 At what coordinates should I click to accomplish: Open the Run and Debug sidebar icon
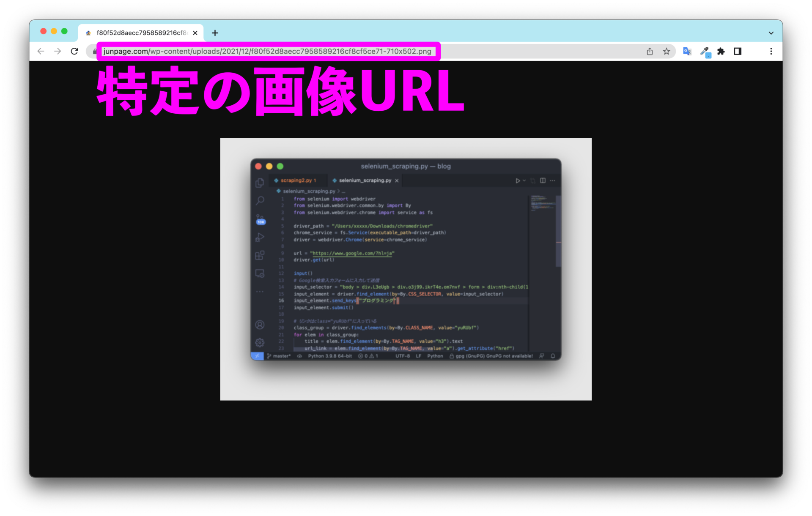pyautogui.click(x=260, y=237)
